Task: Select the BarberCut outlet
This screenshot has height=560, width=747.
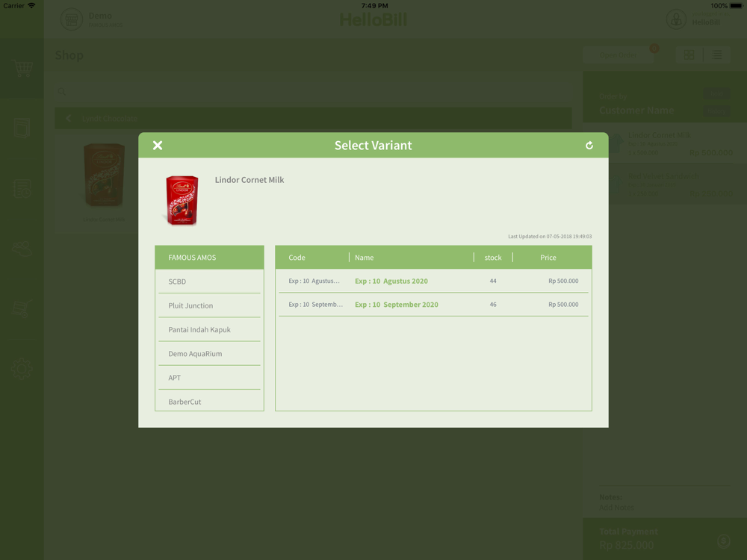Action: point(210,402)
